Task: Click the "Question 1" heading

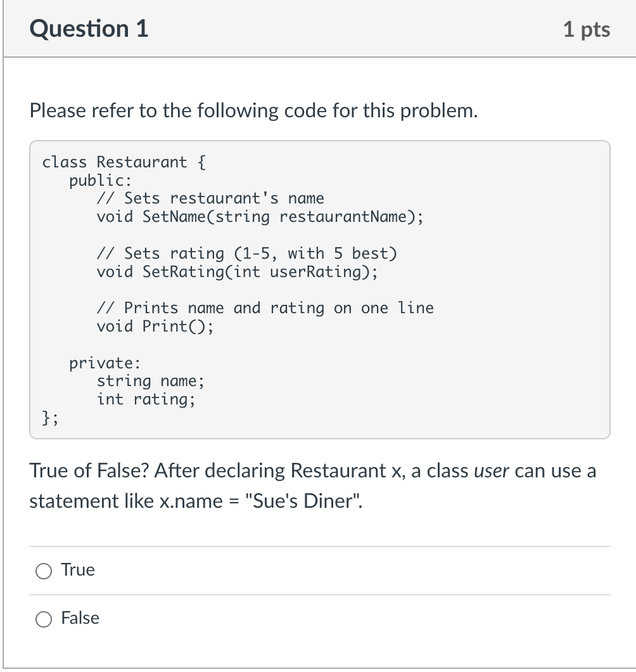Action: [x=89, y=29]
